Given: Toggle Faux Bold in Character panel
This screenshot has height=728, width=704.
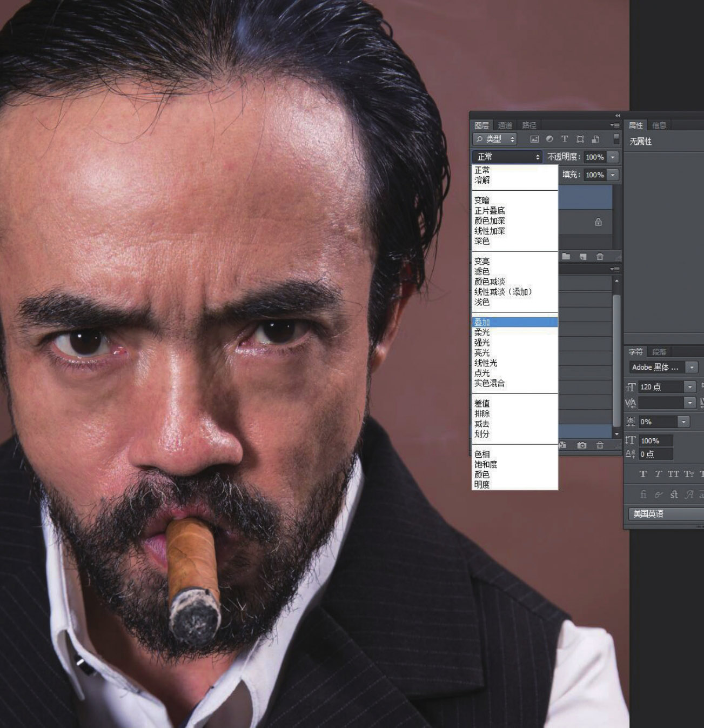Looking at the screenshot, I should point(643,474).
